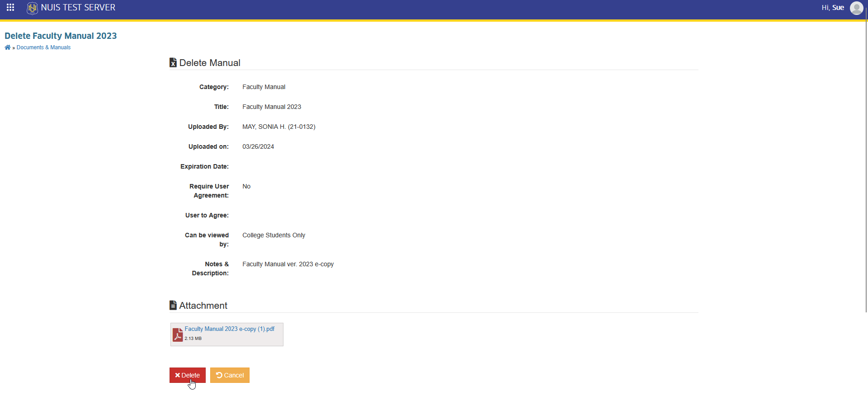This screenshot has height=396, width=868.
Task: Open Sue's user avatar menu
Action: point(856,8)
